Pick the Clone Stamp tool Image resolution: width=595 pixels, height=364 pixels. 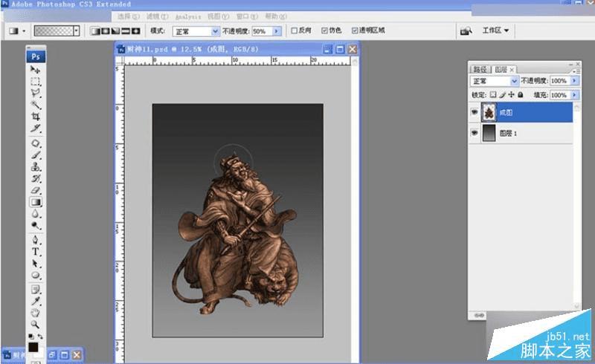[x=36, y=166]
